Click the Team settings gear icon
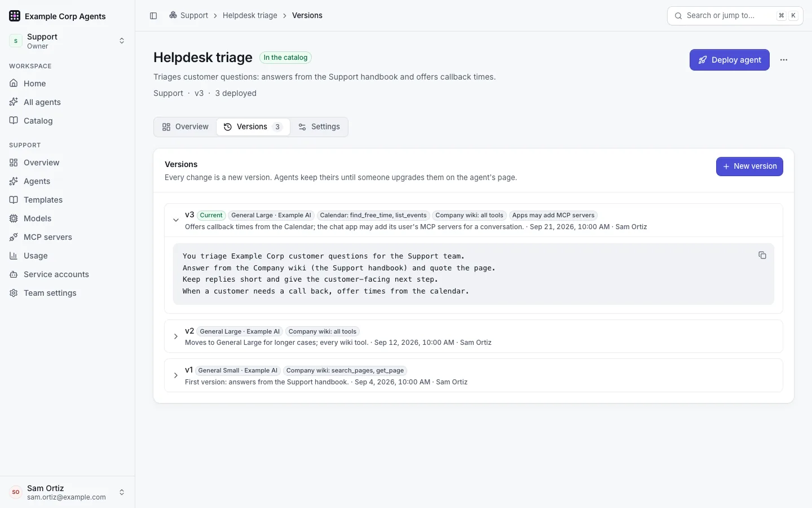This screenshot has height=508, width=812. pyautogui.click(x=14, y=293)
